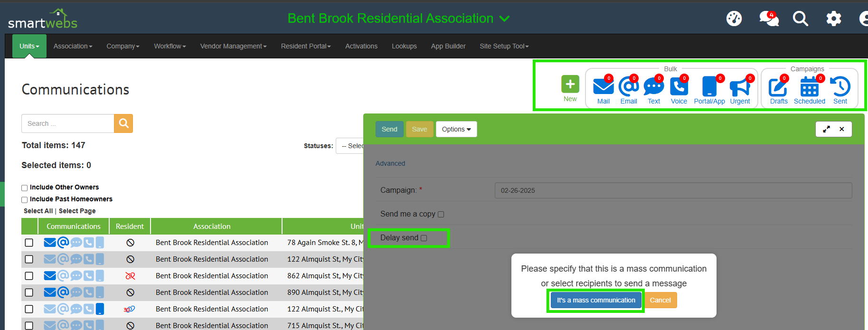Select the Urgent megaphone icon

tap(739, 87)
